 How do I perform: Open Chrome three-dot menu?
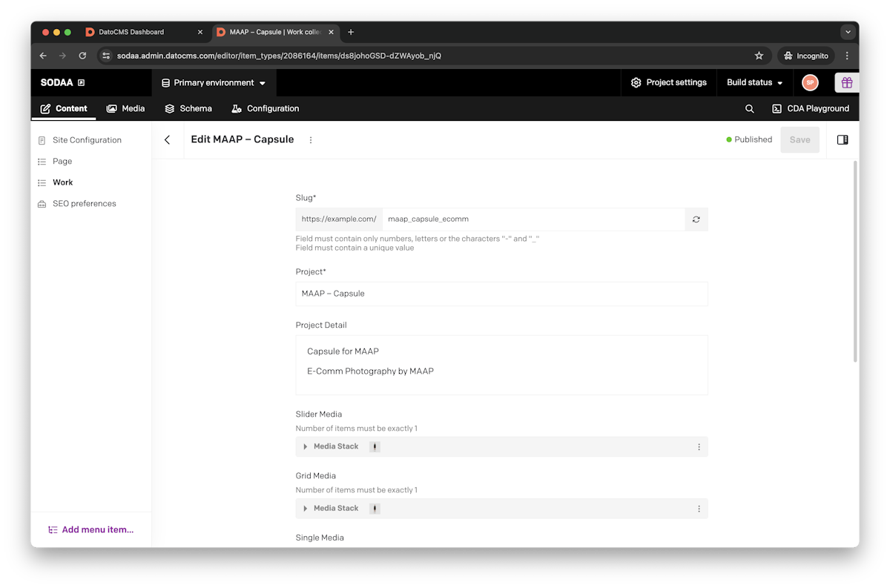coord(847,56)
